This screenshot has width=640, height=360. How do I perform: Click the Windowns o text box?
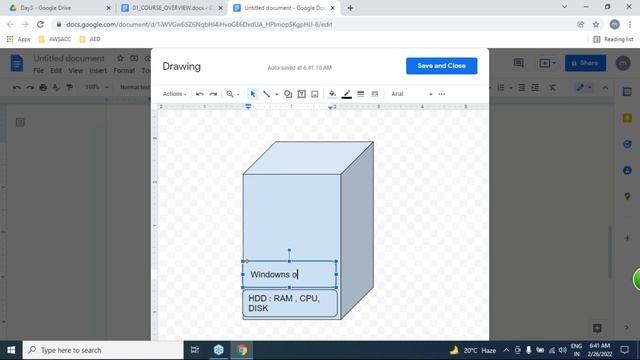pyautogui.click(x=289, y=274)
